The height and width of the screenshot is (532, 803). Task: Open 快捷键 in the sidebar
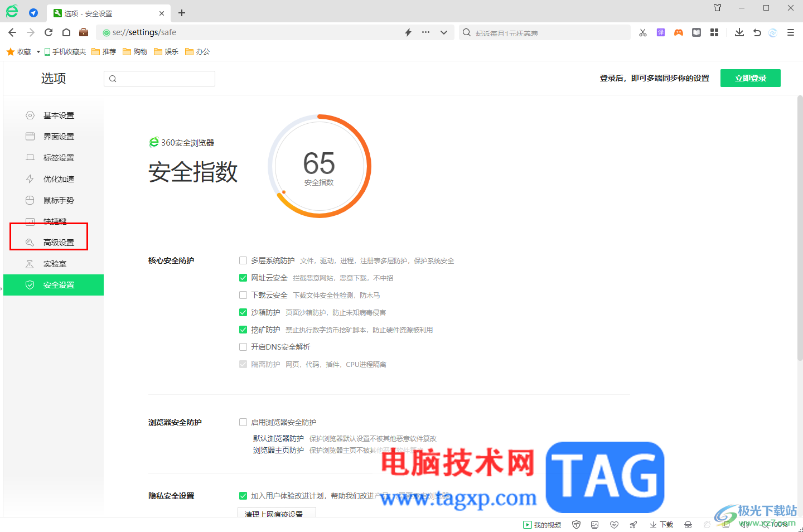point(54,221)
